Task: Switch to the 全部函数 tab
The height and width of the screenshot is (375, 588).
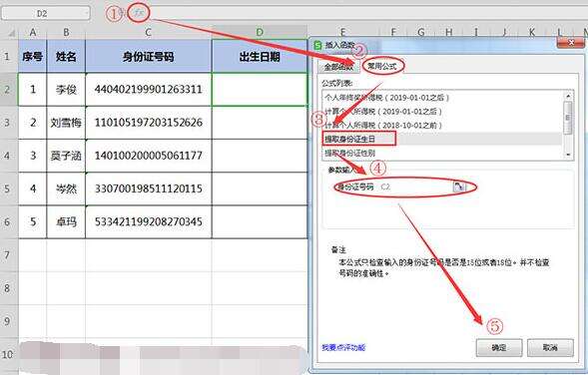Action: pyautogui.click(x=338, y=67)
